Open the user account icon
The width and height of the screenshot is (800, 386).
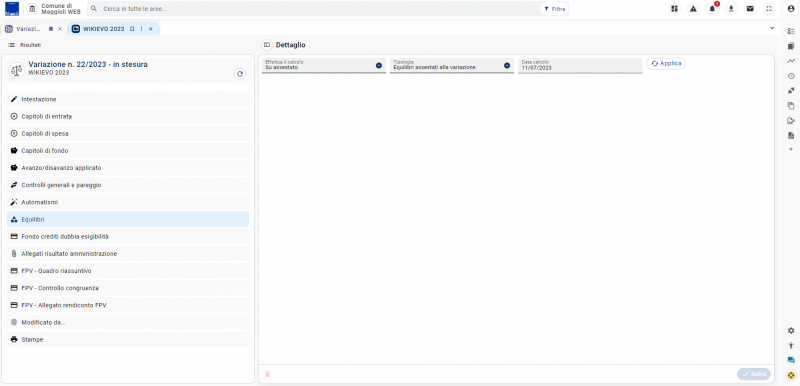[791, 9]
